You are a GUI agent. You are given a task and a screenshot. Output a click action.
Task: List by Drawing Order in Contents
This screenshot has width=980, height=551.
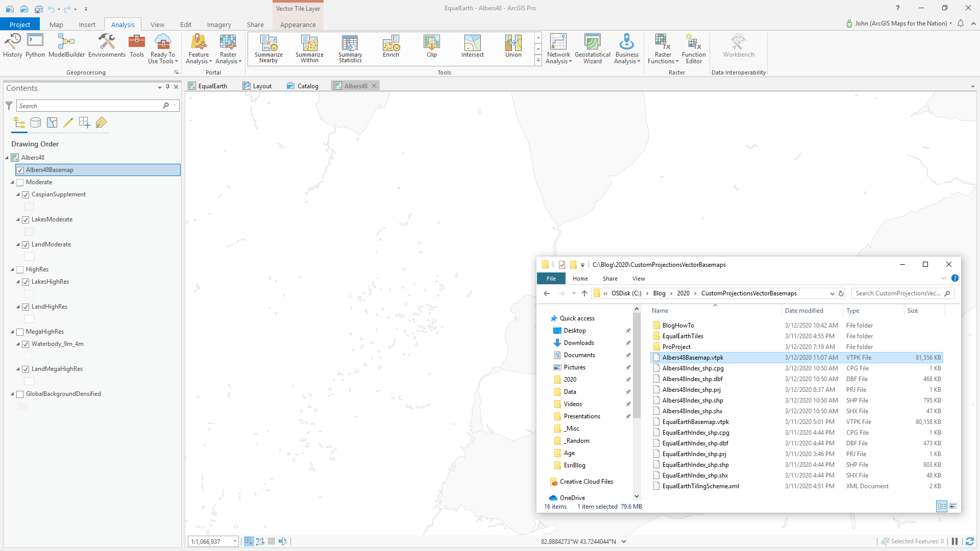19,122
